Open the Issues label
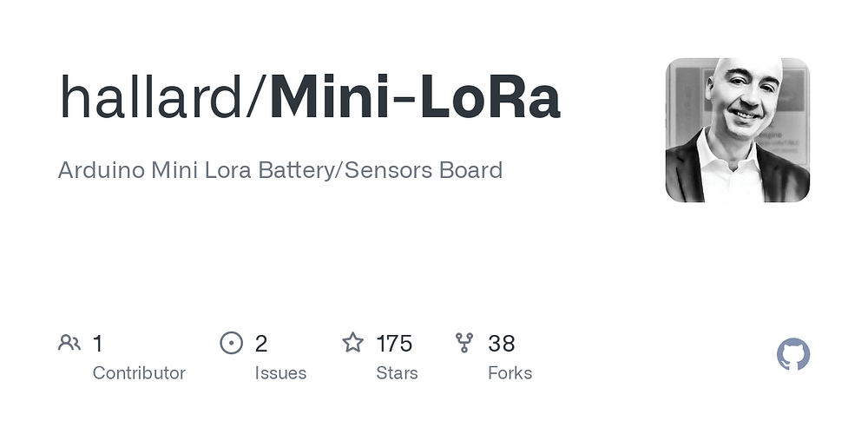Viewport: 868px width, 434px height. 280,373
